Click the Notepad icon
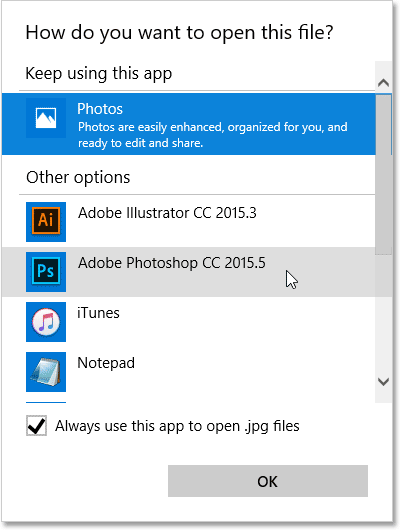This screenshot has width=401, height=531. click(46, 372)
